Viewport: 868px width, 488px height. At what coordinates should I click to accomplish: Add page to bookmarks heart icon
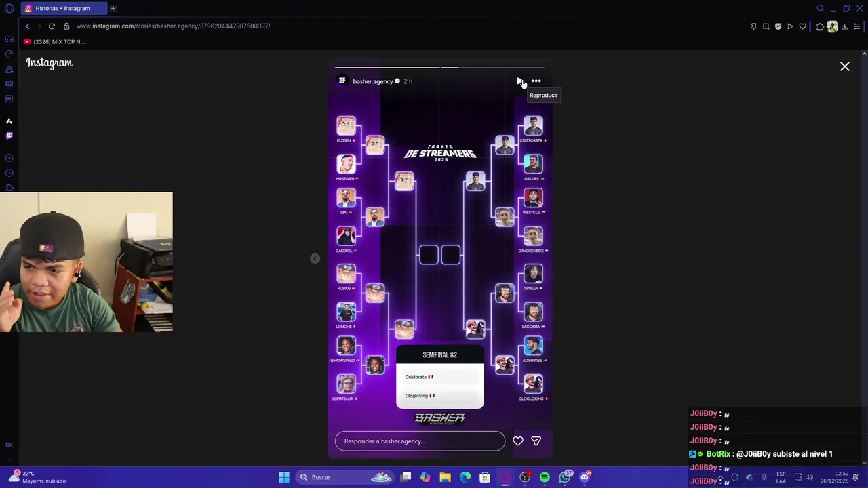pyautogui.click(x=802, y=26)
